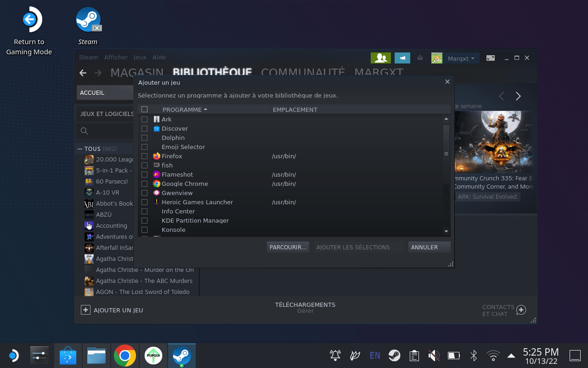This screenshot has width=588, height=368.
Task: Open notifications bell in system tray
Action: pos(335,356)
